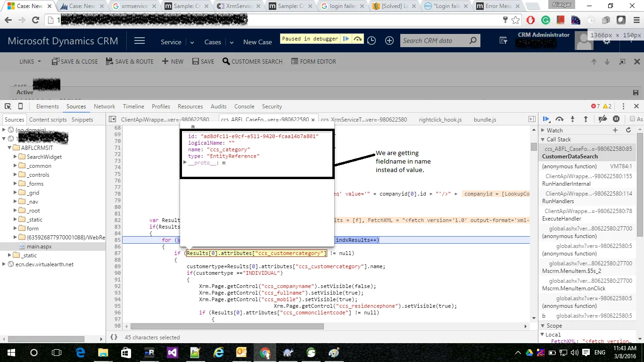The height and width of the screenshot is (362, 644).
Task: Open Content scripts navigator tab
Action: coord(48,120)
